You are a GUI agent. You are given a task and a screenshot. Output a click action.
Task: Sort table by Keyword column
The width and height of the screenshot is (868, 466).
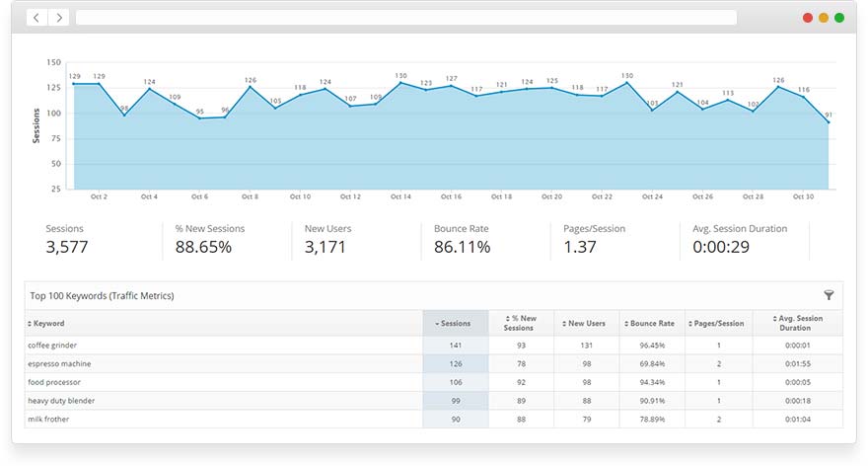click(x=49, y=323)
